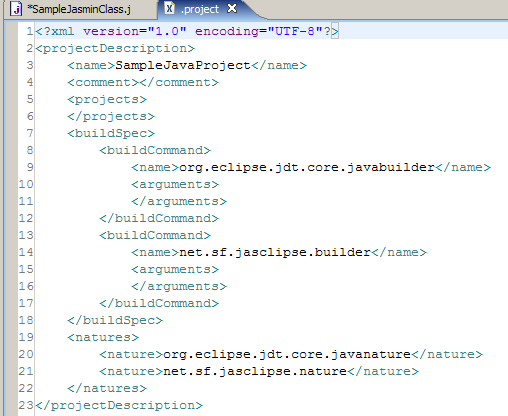
Task: Click the net.sf.jasclipse.nature entry
Action: pos(255,371)
